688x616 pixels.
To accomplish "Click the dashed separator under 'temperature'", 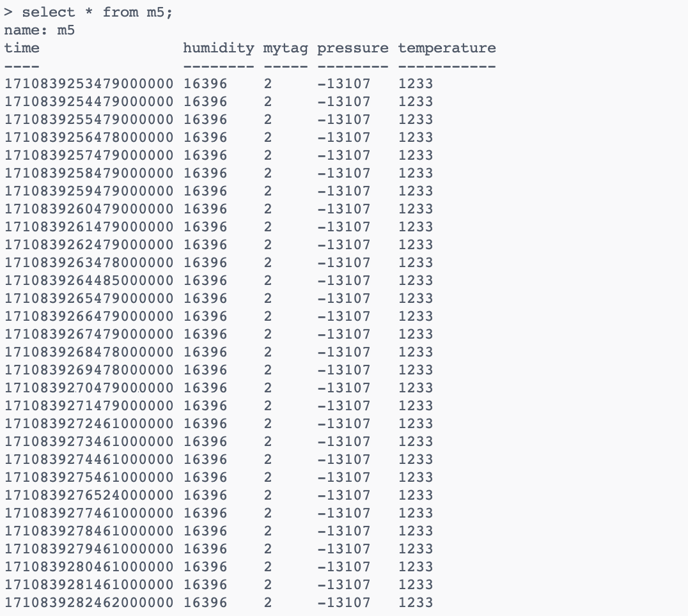I will 446,66.
